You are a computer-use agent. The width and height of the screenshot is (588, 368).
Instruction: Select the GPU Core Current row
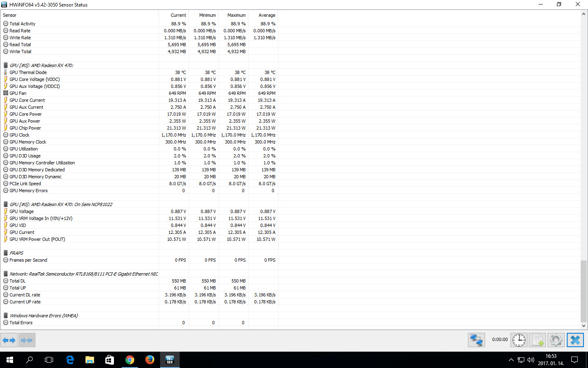tap(139, 100)
